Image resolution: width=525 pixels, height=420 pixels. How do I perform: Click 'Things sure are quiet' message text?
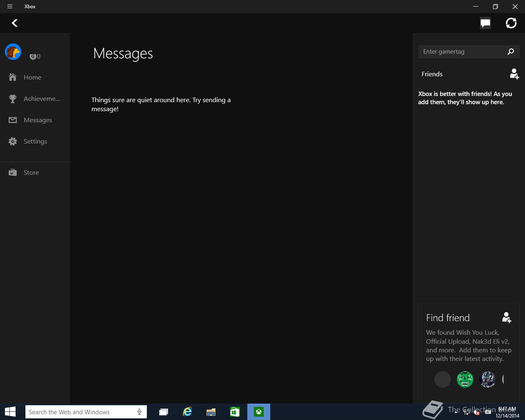click(x=161, y=104)
